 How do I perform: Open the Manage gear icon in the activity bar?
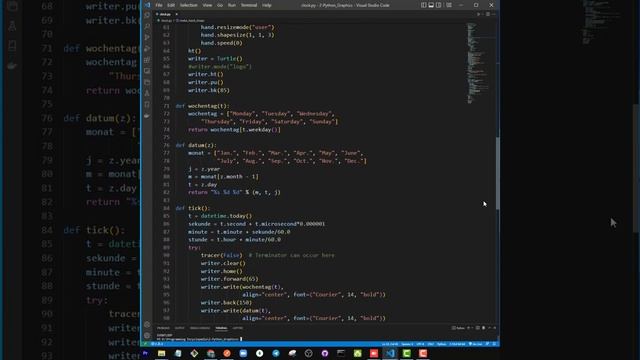tap(147, 336)
